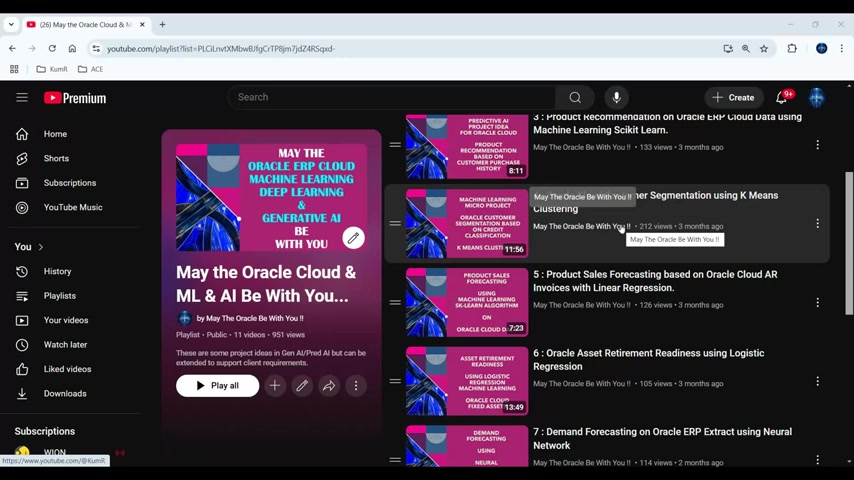The image size is (854, 480).
Task: Open Chrome three-dot menu
Action: pos(841,48)
